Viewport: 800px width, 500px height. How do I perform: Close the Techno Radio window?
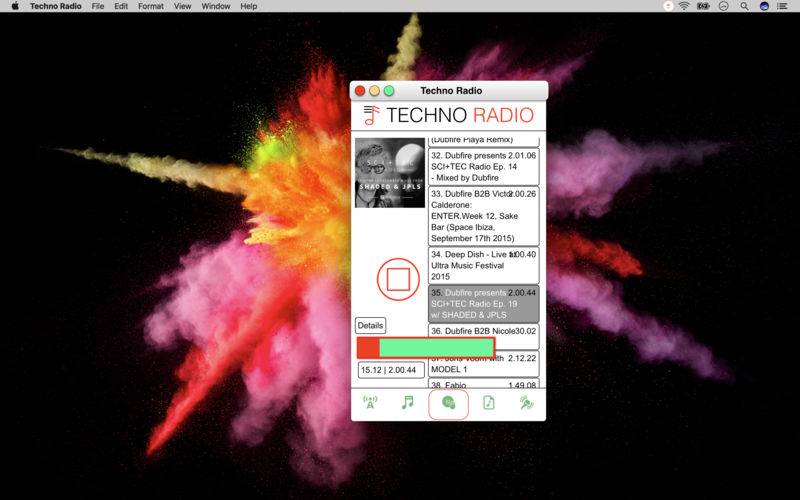[x=360, y=90]
